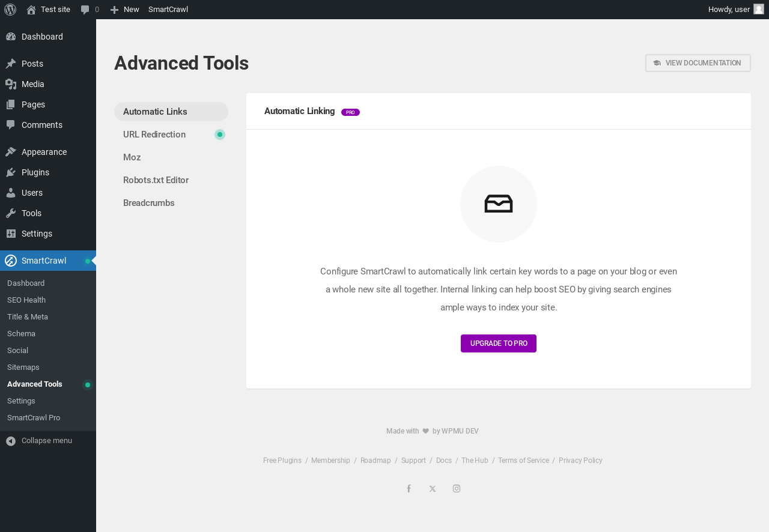Click the Test site name link

pos(55,10)
